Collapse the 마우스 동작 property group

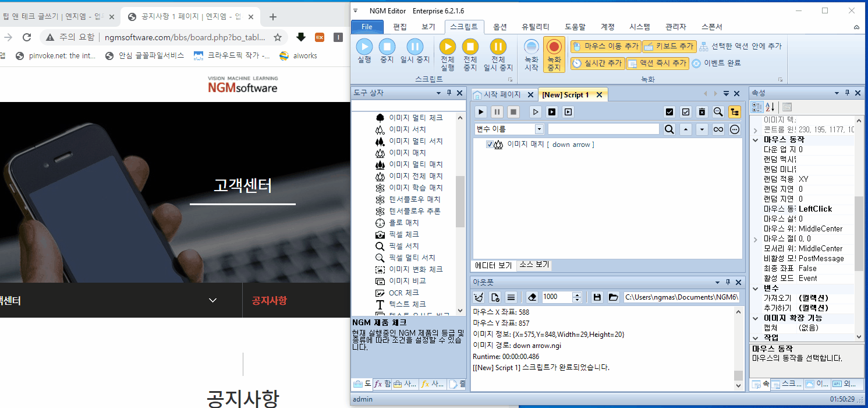tap(756, 139)
